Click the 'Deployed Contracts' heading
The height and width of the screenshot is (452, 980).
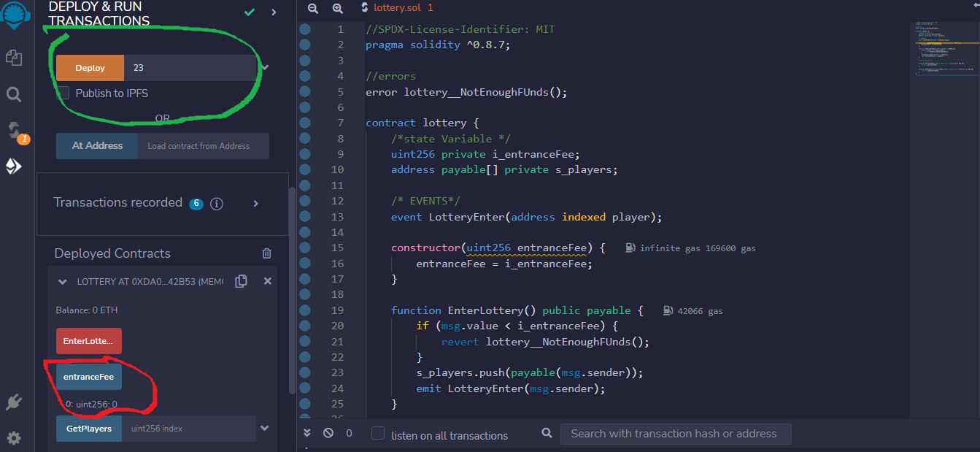(112, 253)
